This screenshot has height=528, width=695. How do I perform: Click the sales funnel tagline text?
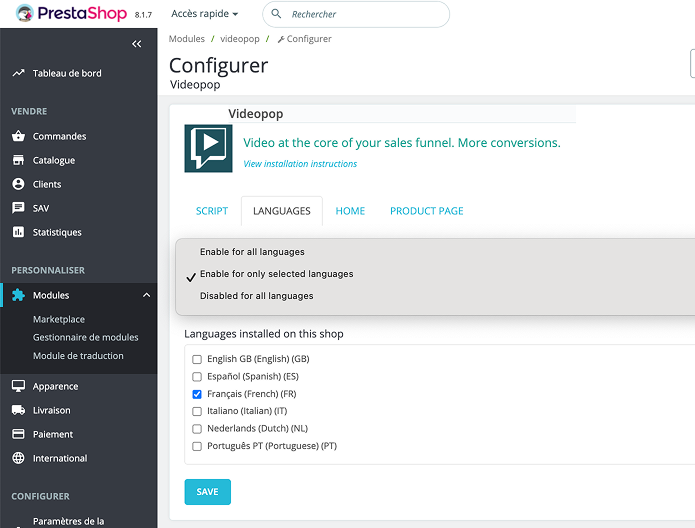click(x=402, y=143)
